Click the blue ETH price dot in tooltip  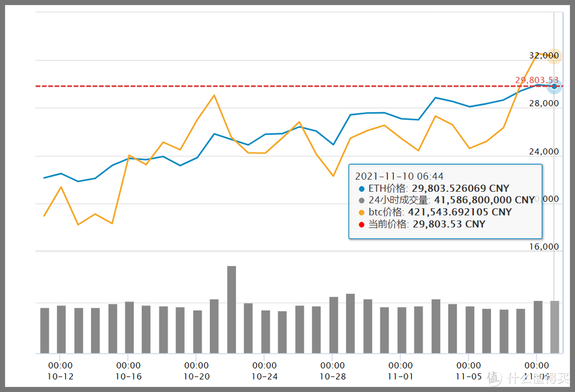(x=362, y=189)
